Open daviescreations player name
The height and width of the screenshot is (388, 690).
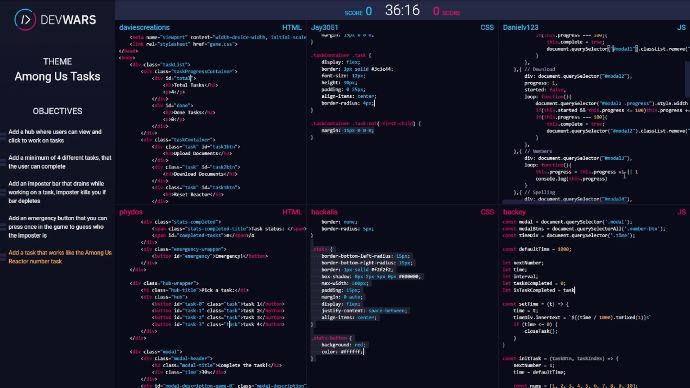coord(144,27)
